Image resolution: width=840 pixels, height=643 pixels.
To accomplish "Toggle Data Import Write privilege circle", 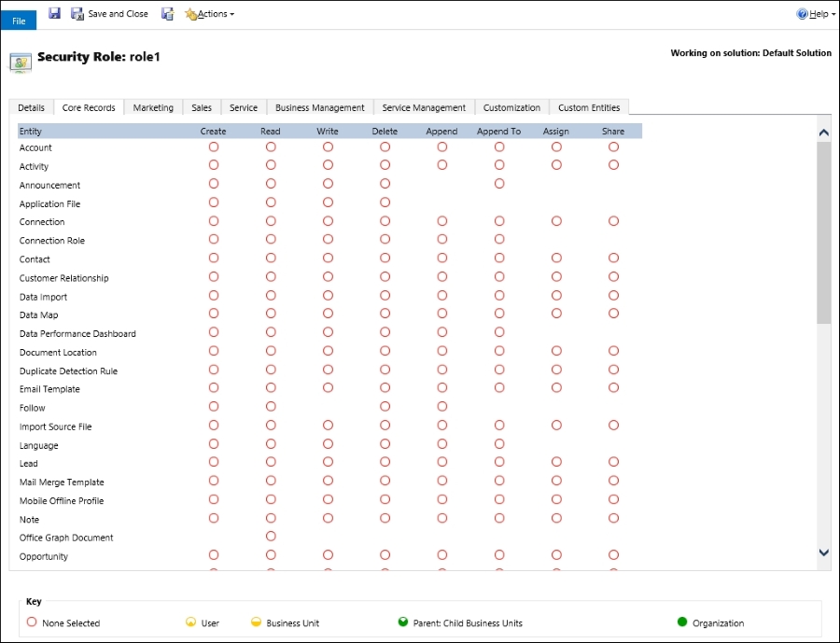I will [328, 295].
